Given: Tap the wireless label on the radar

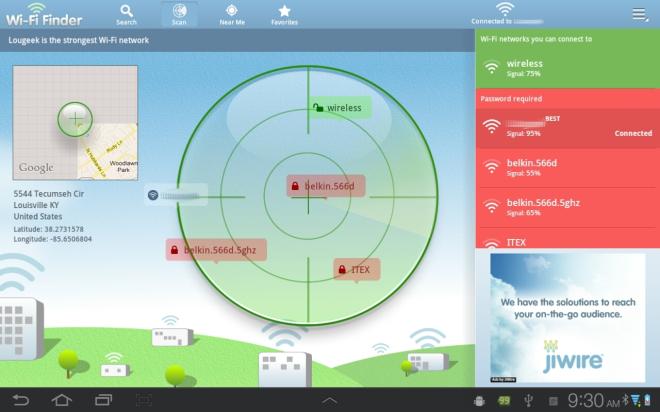Looking at the screenshot, I should point(341,108).
